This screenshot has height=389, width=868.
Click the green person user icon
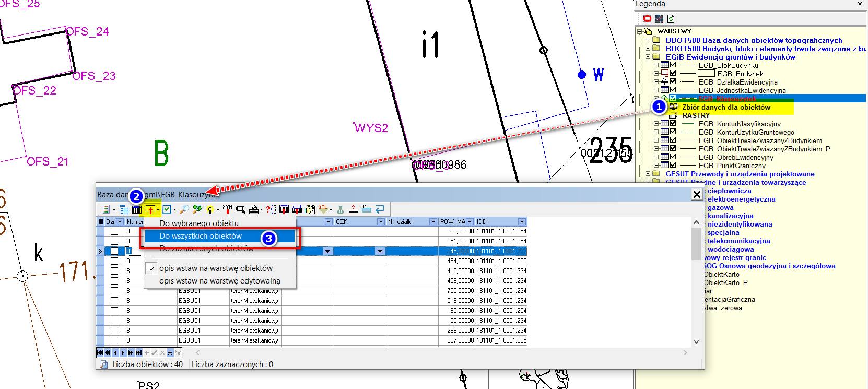pyautogui.click(x=341, y=209)
